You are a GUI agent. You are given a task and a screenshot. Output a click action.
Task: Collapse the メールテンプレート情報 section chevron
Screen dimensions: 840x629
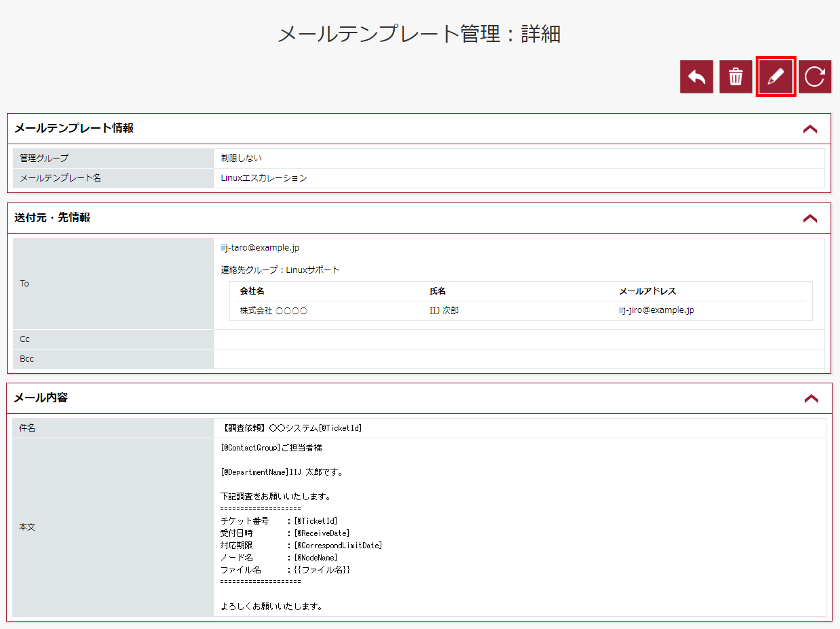click(x=810, y=129)
